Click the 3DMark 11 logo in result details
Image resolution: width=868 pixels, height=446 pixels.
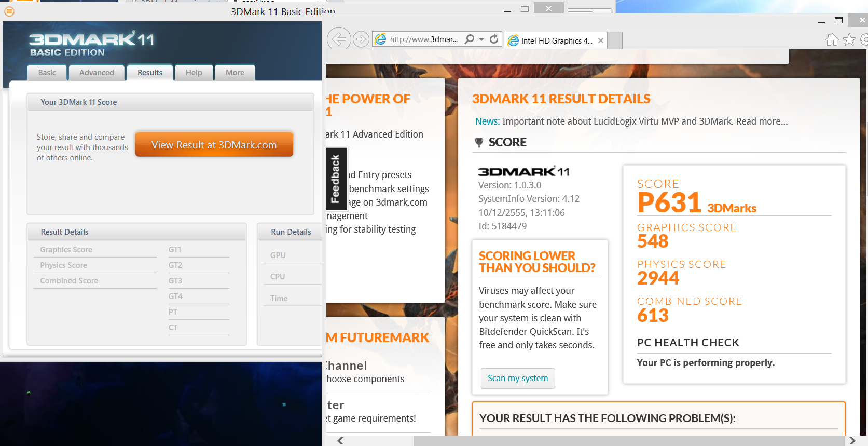point(523,171)
